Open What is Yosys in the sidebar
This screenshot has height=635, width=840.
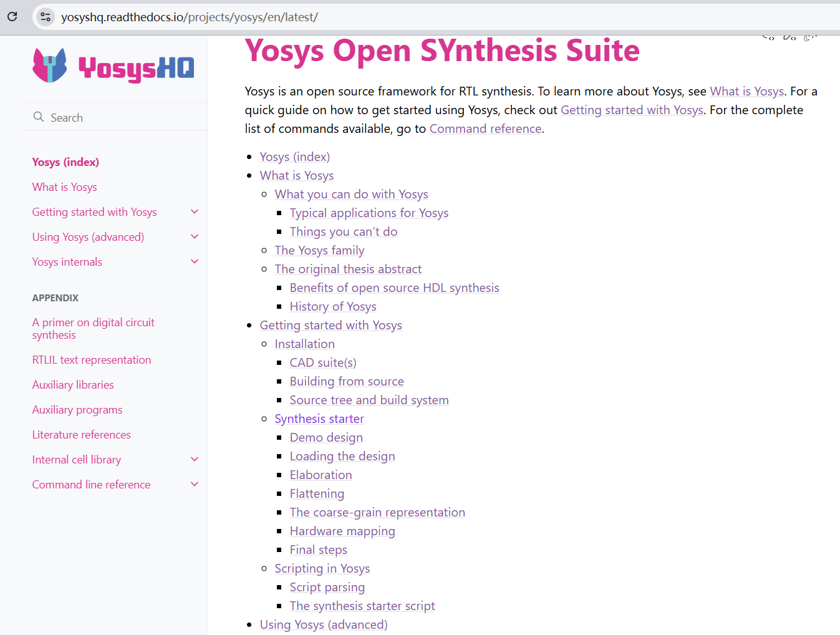coord(64,187)
